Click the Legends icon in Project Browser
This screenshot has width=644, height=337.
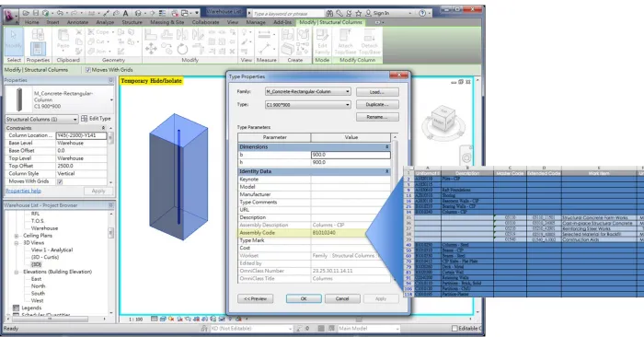click(x=16, y=308)
